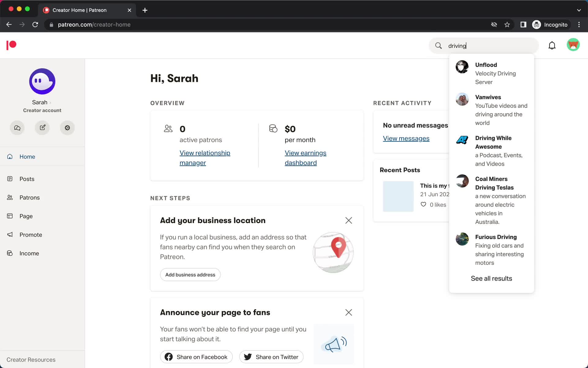Screen dimensions: 588x368
Task: Click the per month earnings coins icon
Action: pos(273,128)
